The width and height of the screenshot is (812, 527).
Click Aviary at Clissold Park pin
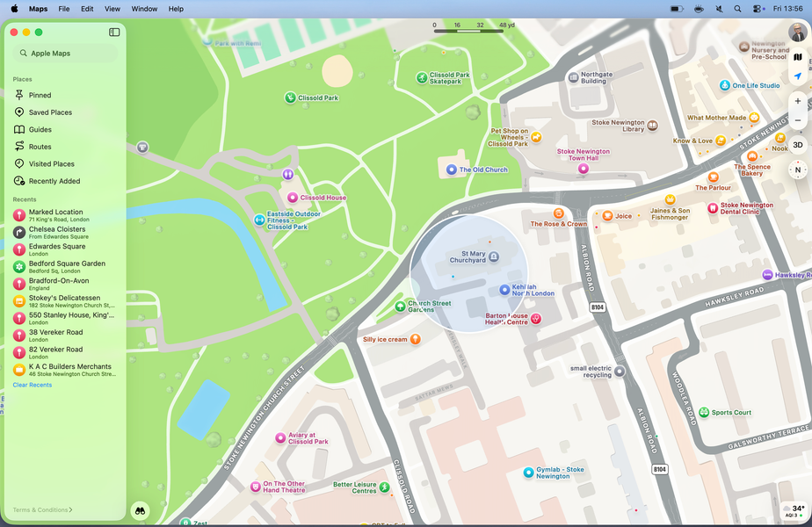[x=280, y=438]
